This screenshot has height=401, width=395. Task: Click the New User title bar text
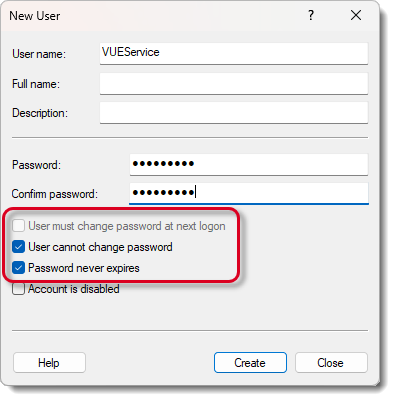click(x=35, y=16)
